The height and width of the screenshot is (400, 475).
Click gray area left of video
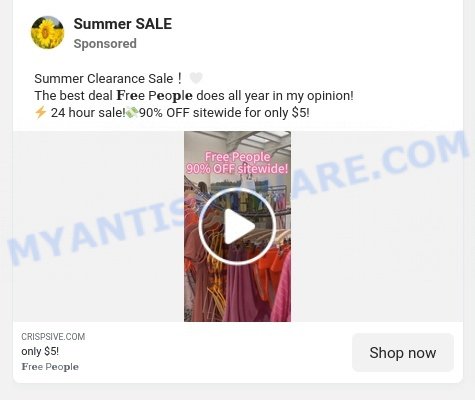pyautogui.click(x=98, y=226)
